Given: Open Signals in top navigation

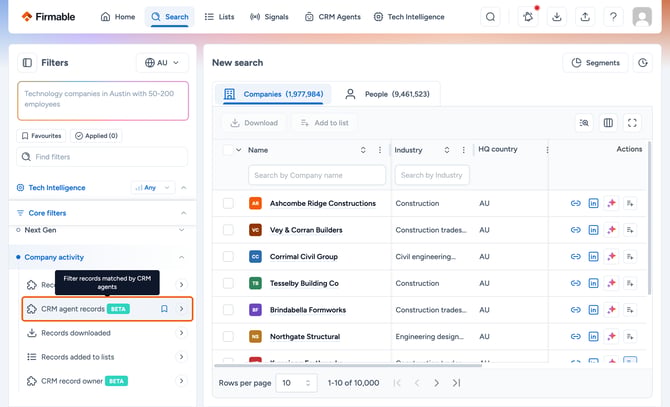Looking at the screenshot, I should pyautogui.click(x=269, y=17).
